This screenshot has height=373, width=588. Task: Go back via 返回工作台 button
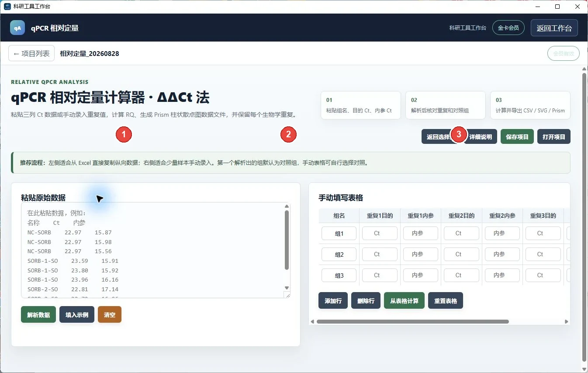554,28
